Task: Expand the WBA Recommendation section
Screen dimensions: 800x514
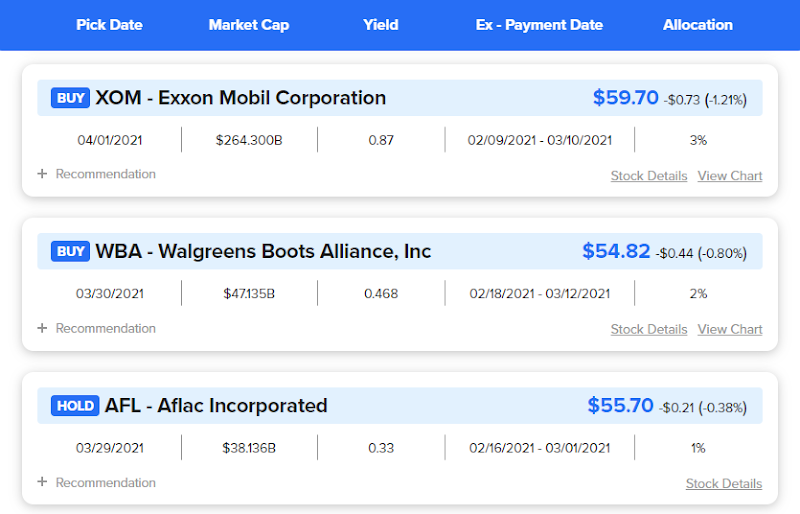Action: 97,328
